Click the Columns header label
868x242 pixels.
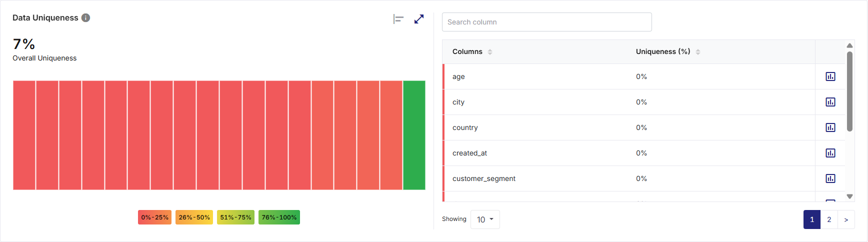(x=467, y=51)
